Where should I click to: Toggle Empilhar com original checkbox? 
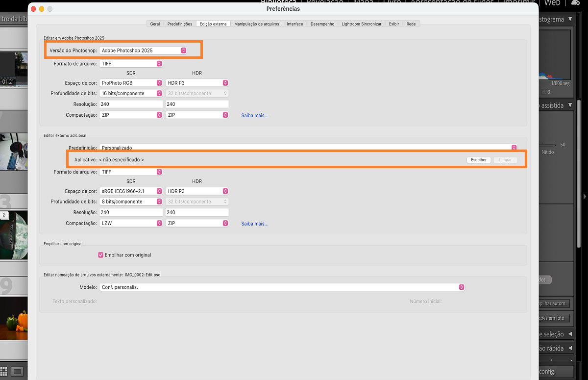(x=101, y=255)
